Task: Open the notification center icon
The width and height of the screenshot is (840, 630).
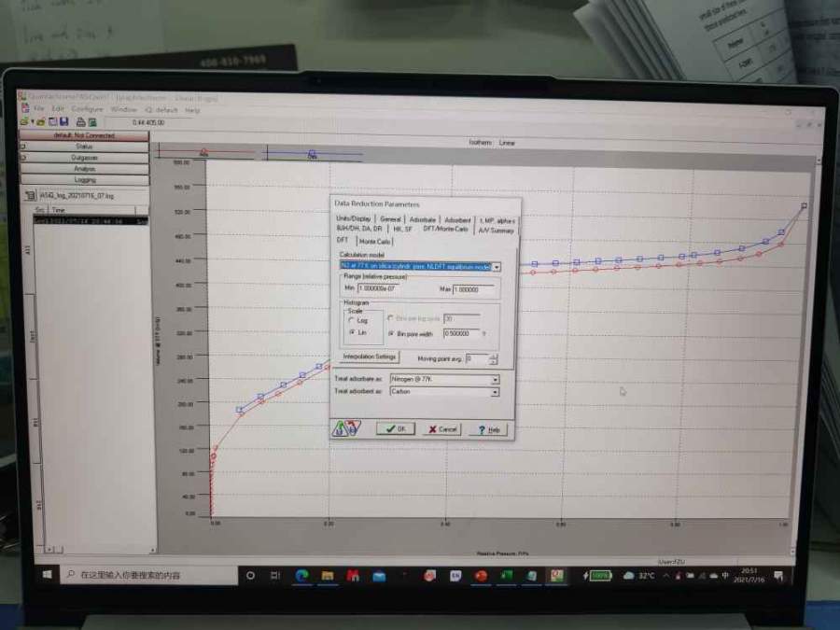Action: 778,577
